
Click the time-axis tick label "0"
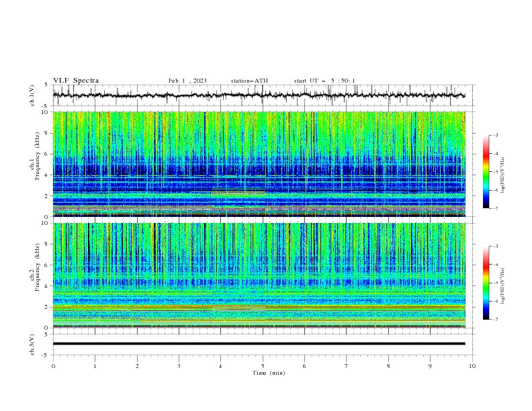pyautogui.click(x=53, y=366)
